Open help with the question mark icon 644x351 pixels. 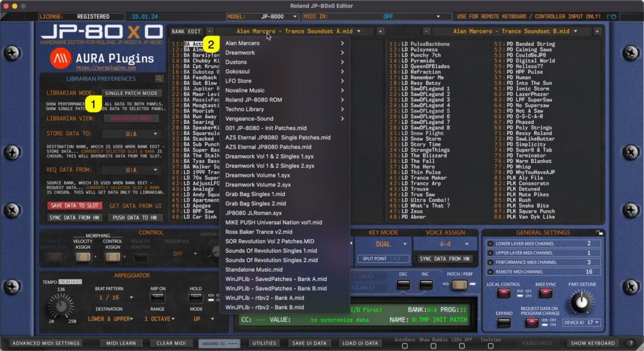click(631, 343)
